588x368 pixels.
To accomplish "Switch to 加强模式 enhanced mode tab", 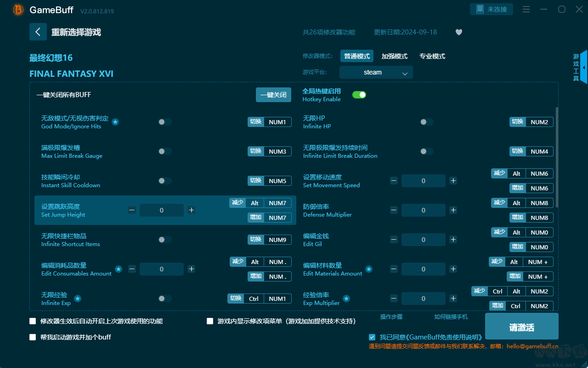I will (x=395, y=56).
